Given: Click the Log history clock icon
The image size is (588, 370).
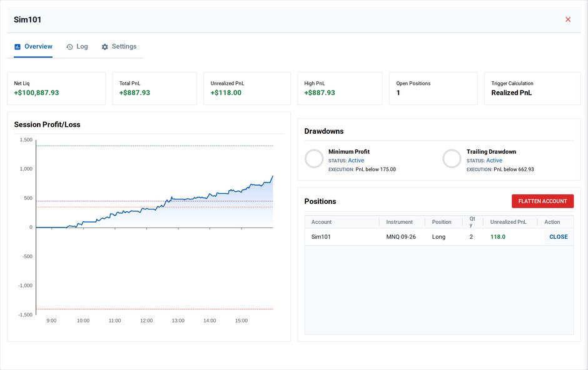Looking at the screenshot, I should [x=69, y=47].
